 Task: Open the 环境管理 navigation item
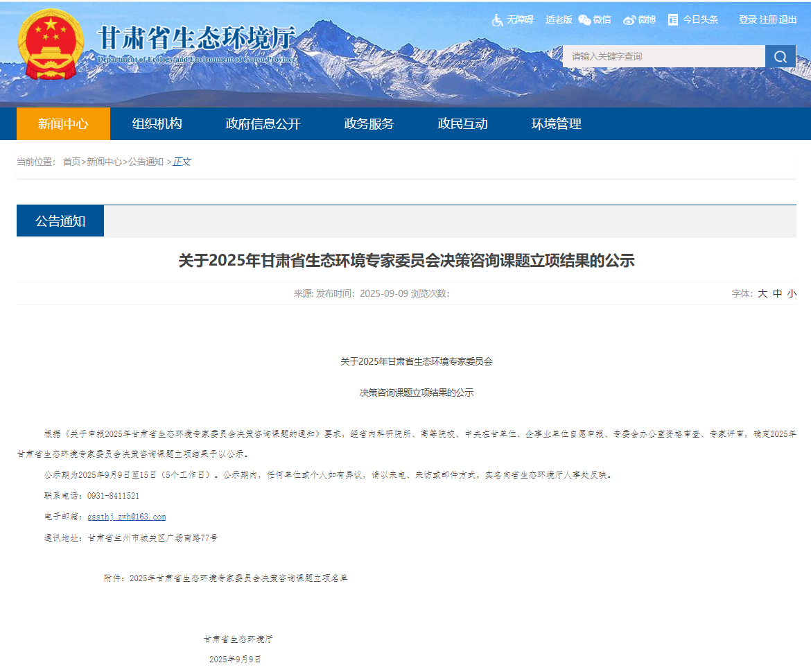click(556, 124)
